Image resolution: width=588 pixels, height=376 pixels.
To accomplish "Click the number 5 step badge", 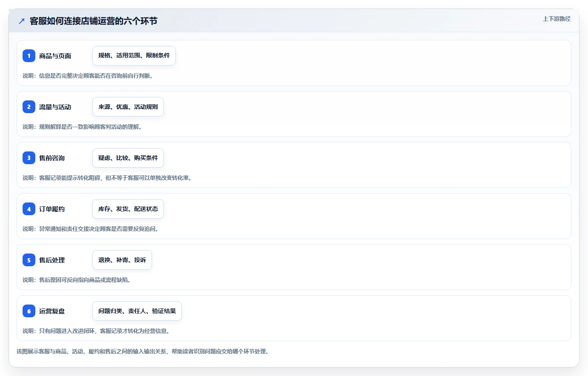I will [29, 260].
